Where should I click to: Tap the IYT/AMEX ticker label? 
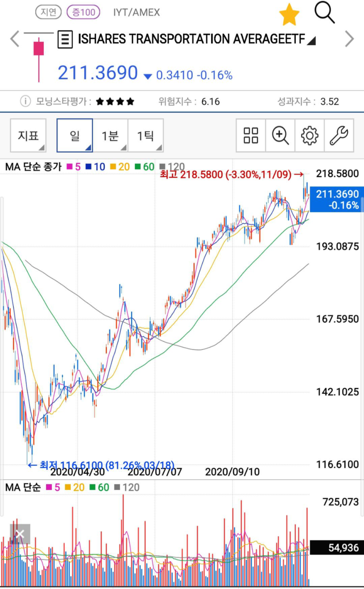(x=136, y=12)
